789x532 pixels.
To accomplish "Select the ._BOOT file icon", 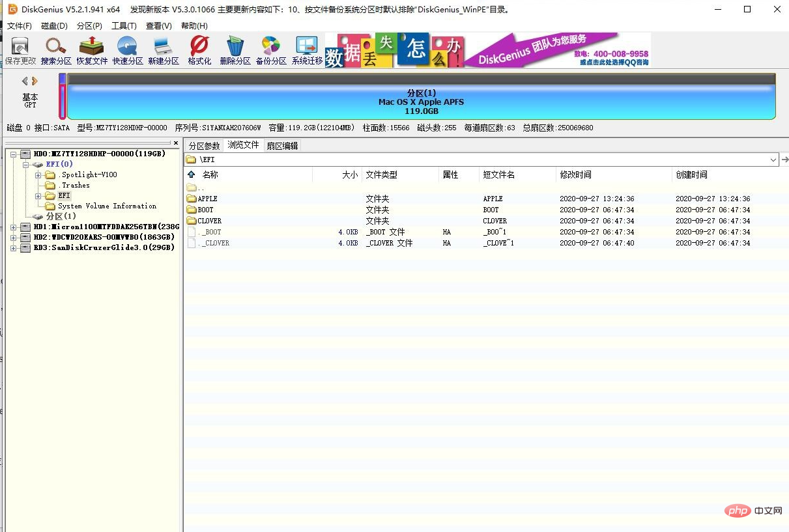I will point(192,232).
